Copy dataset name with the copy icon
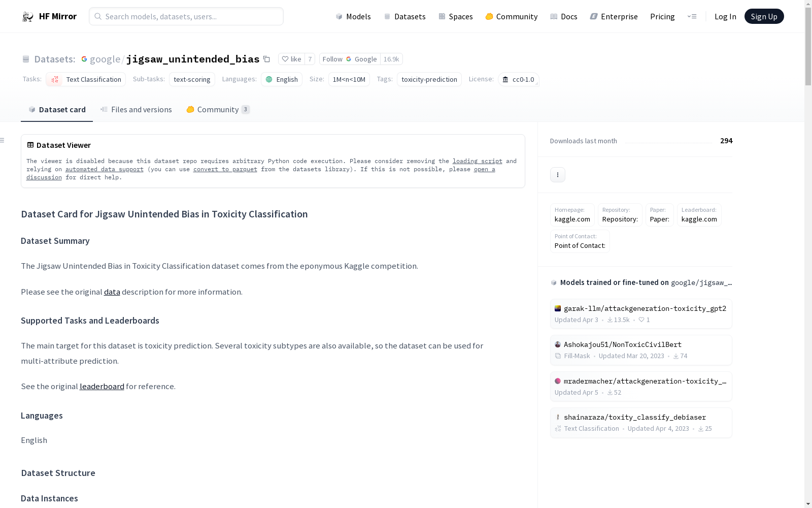 (x=266, y=59)
